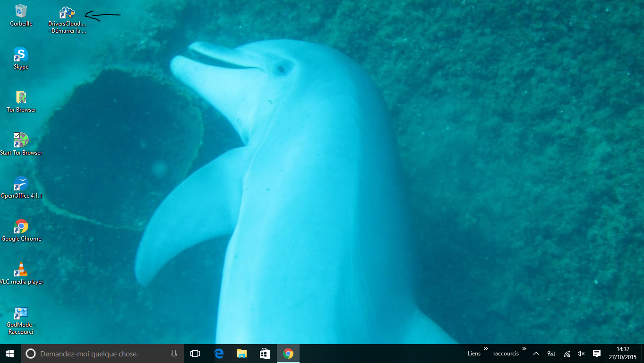
Task: Select the DriversCloud desktop shortcut
Action: (67, 20)
